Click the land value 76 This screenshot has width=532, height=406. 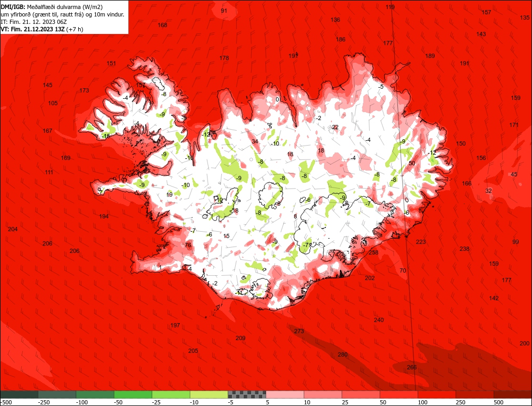tap(188, 246)
